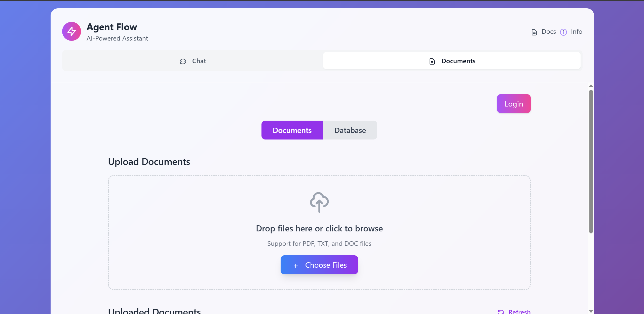Click the Choose Files button
Image resolution: width=644 pixels, height=314 pixels.
coord(319,265)
